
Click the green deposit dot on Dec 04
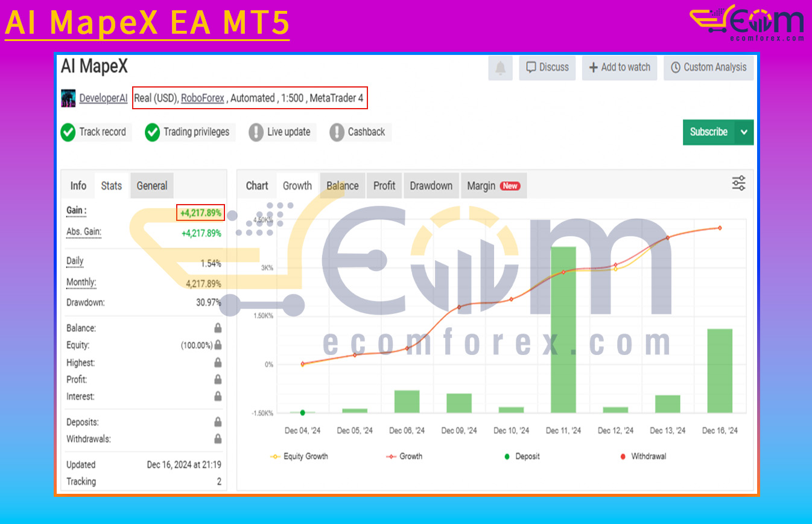[x=303, y=412]
